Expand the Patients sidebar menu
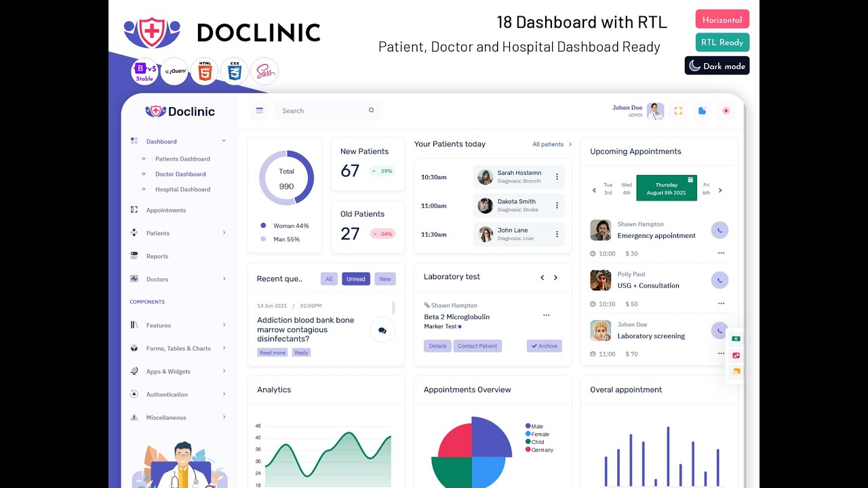 coord(224,233)
